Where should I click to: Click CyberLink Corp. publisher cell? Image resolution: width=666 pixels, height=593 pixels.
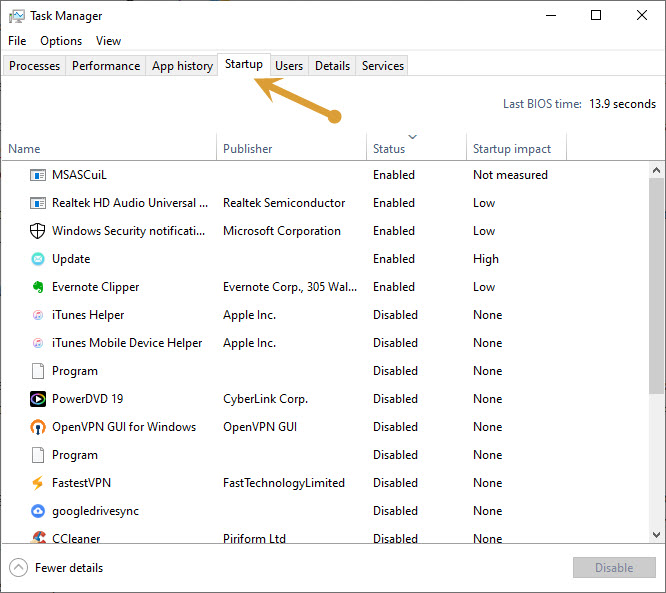click(265, 399)
